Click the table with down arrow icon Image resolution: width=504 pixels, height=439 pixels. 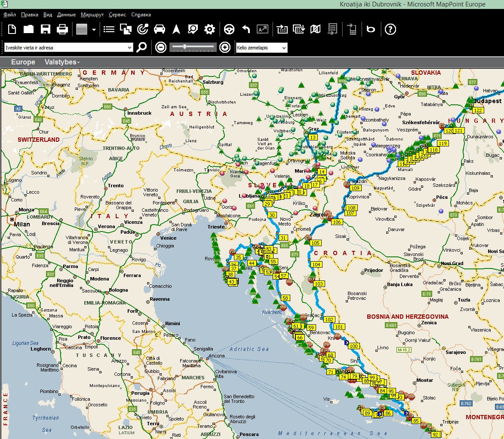298,29
